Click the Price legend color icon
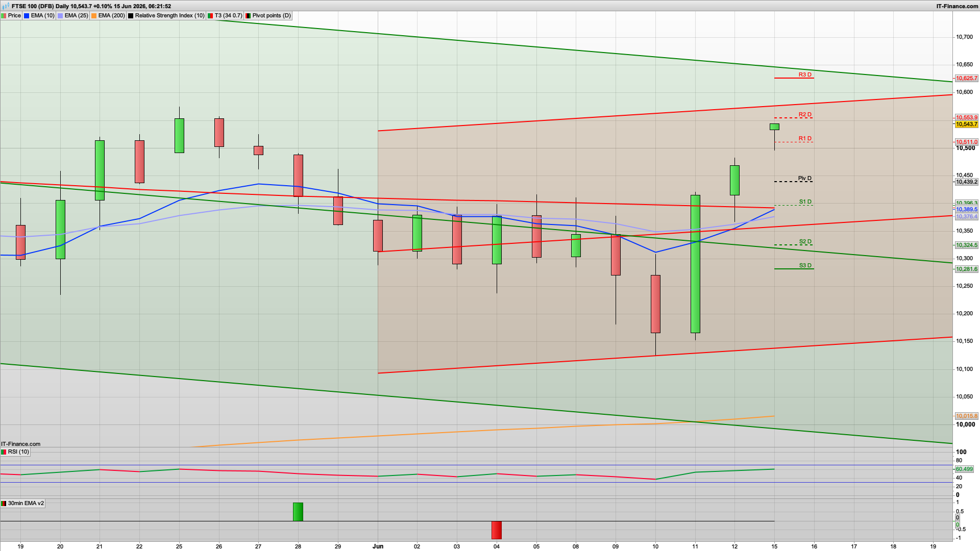This screenshot has height=551, width=980. (x=4, y=16)
